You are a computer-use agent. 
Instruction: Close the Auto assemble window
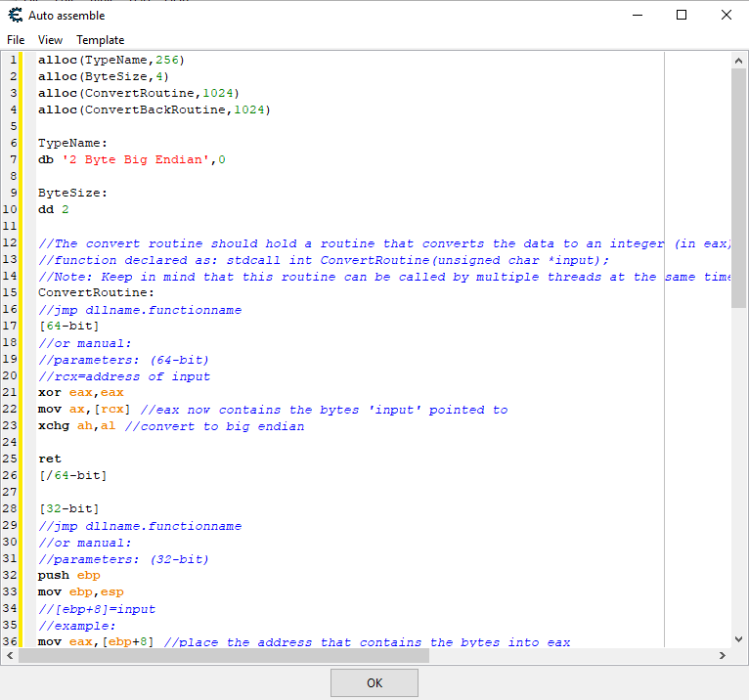point(726,15)
